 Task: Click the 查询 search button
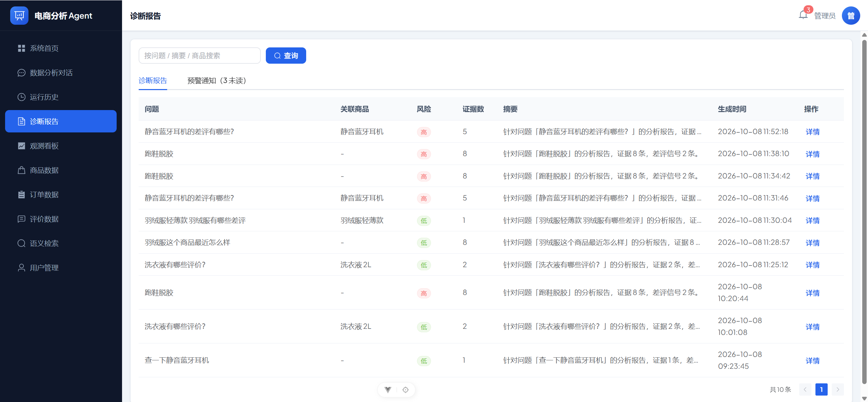coord(286,56)
